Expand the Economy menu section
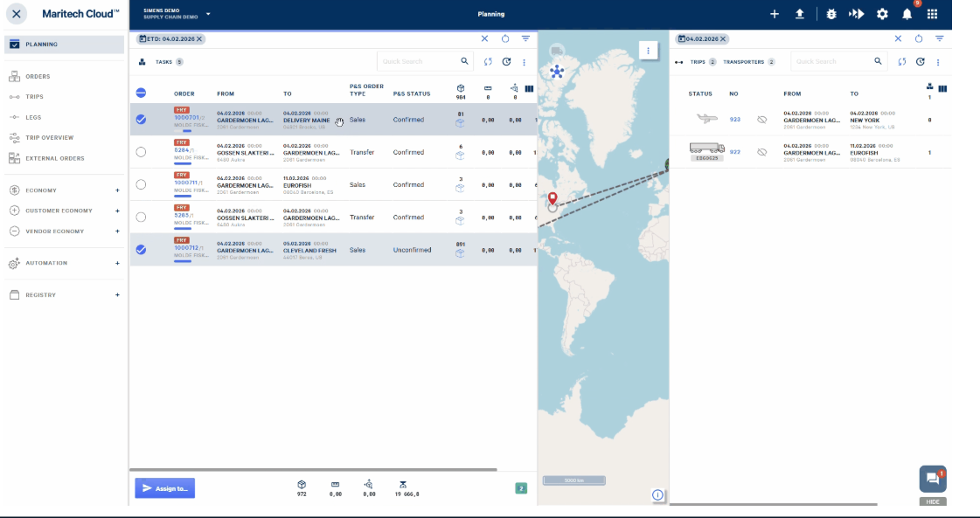The width and height of the screenshot is (980, 518). [x=117, y=190]
